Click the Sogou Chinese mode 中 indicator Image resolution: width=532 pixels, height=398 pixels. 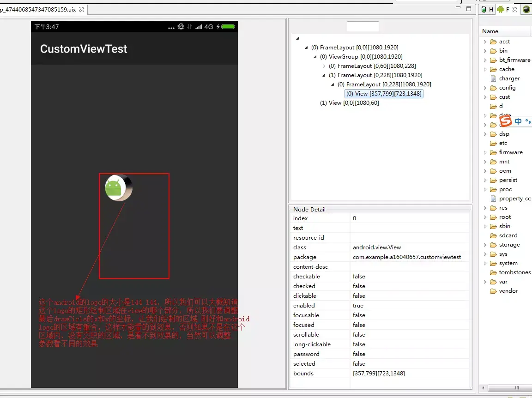point(518,121)
